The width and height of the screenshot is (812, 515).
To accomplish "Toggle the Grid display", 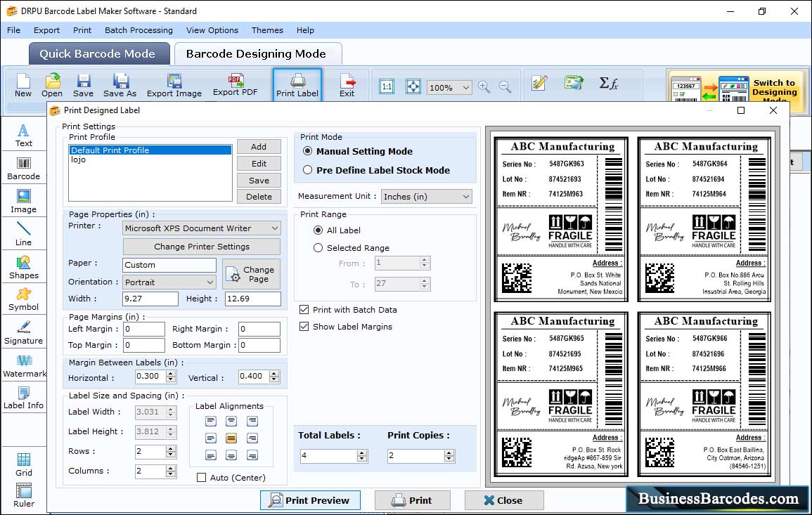I will [x=23, y=465].
